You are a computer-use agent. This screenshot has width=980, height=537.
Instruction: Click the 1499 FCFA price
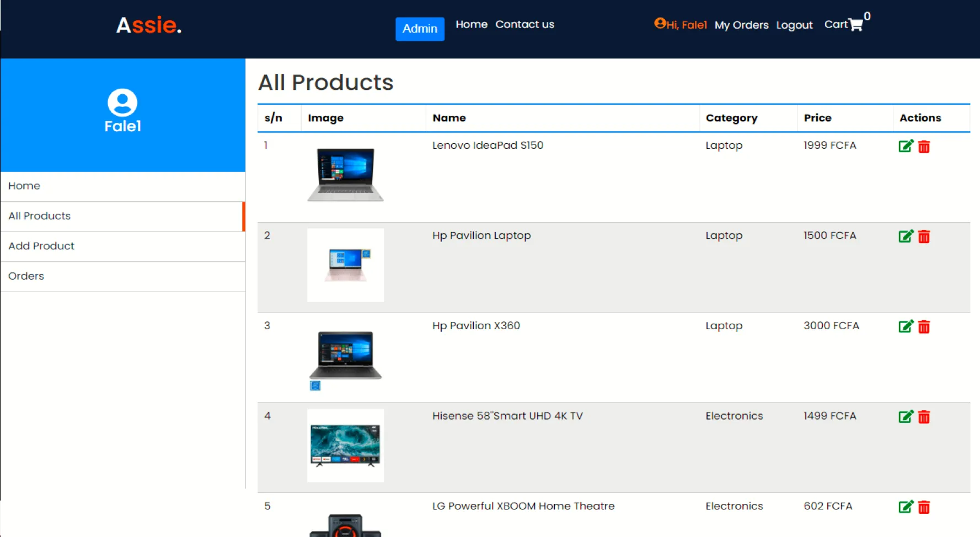[x=829, y=416]
